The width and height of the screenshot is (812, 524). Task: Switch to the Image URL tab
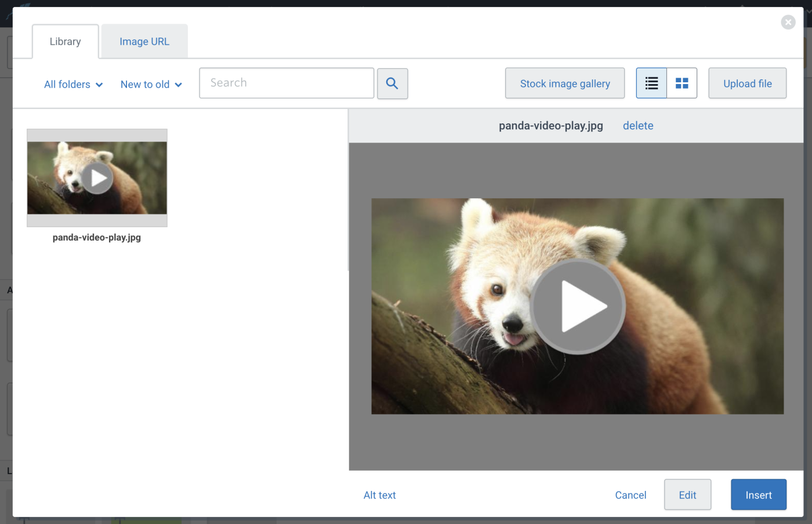144,42
